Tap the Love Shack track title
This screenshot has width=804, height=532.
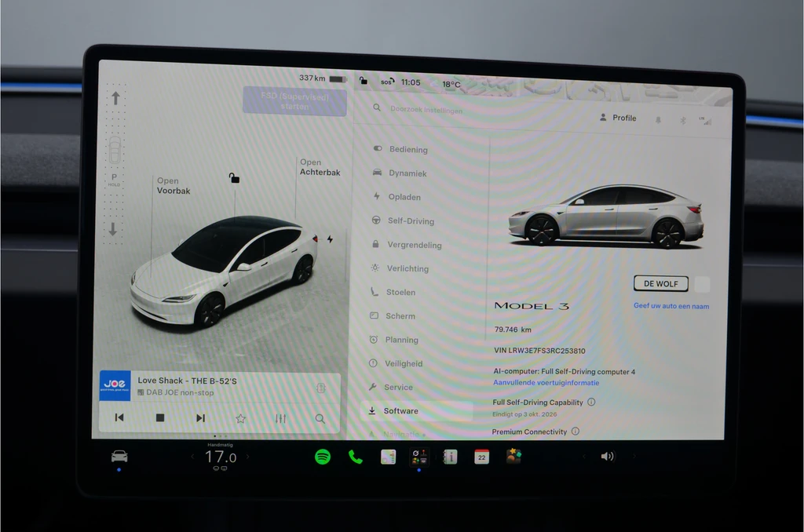coord(187,381)
